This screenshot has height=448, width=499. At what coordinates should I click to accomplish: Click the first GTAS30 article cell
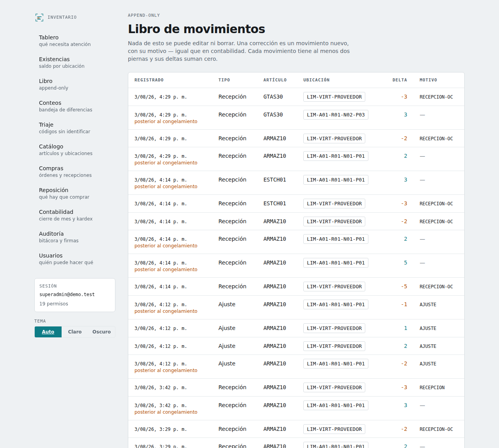click(273, 97)
